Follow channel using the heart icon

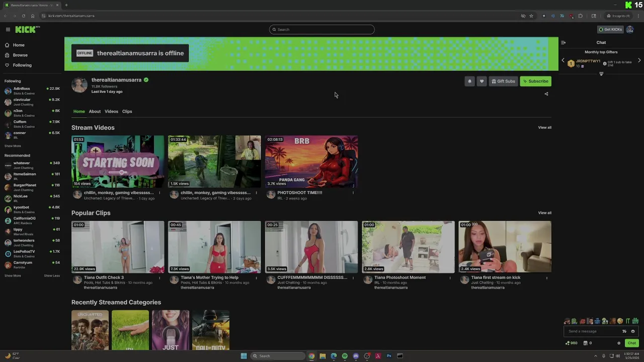click(481, 81)
